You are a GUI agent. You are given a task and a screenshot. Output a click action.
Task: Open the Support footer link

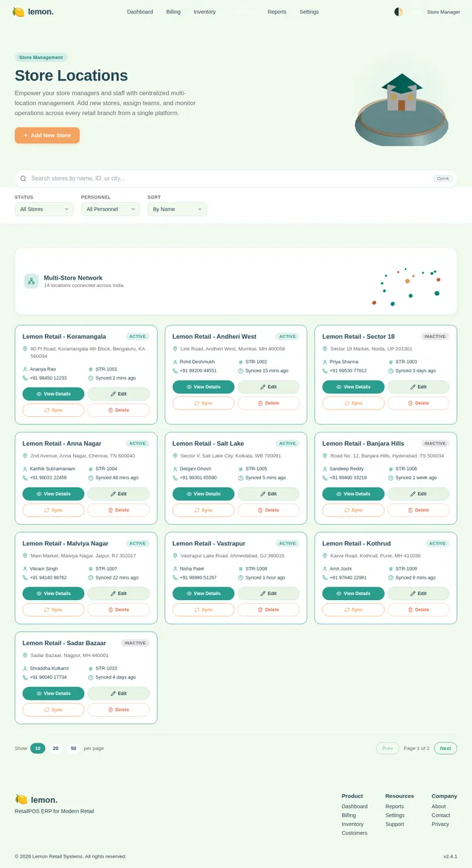[395, 824]
